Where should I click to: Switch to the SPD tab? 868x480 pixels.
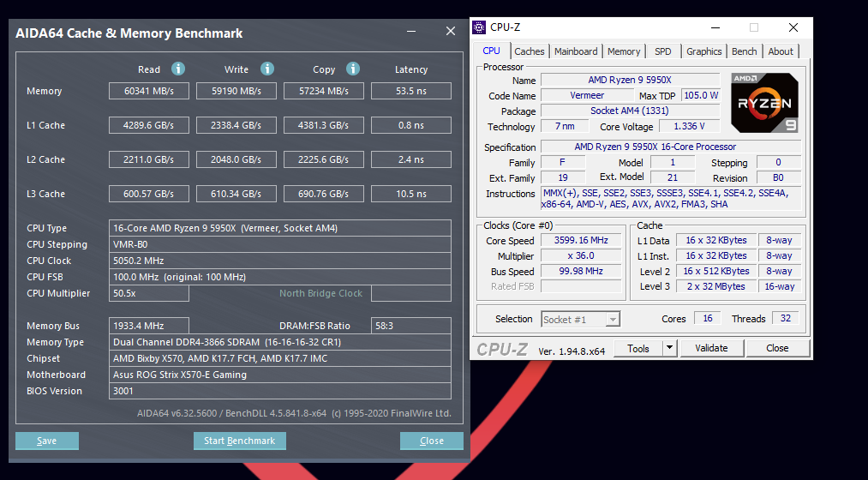pos(662,51)
